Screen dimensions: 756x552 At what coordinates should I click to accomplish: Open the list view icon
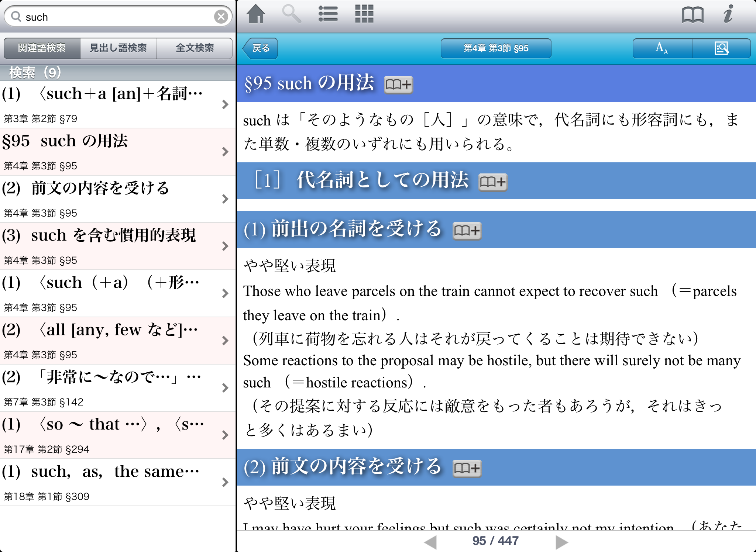(328, 15)
